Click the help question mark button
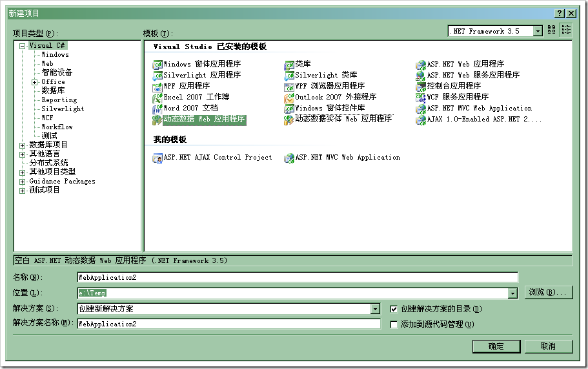Screen dimensions: 588x369 pos(560,14)
